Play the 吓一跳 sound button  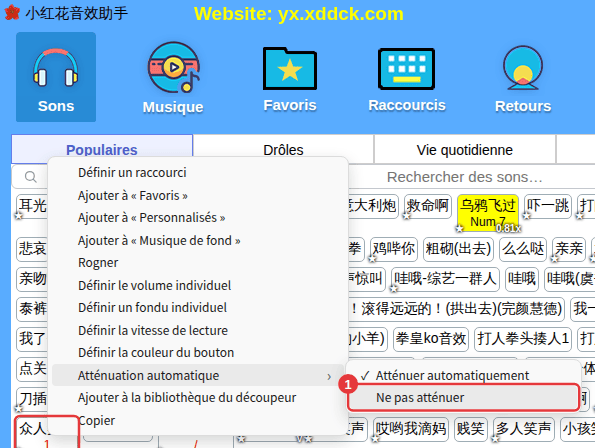pos(548,206)
